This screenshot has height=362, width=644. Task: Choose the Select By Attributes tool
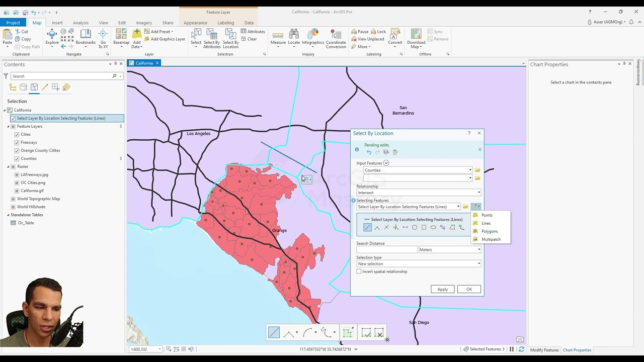tap(212, 38)
